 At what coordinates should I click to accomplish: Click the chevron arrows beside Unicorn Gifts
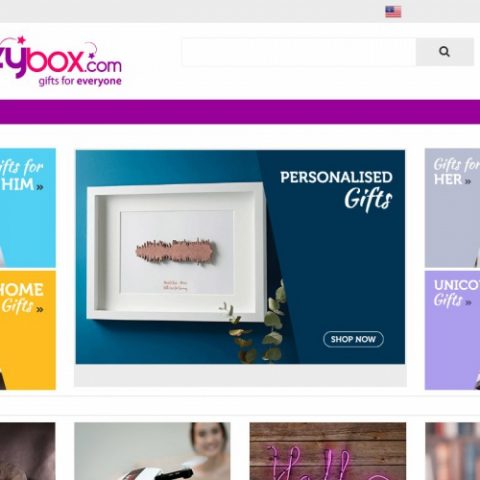468,303
